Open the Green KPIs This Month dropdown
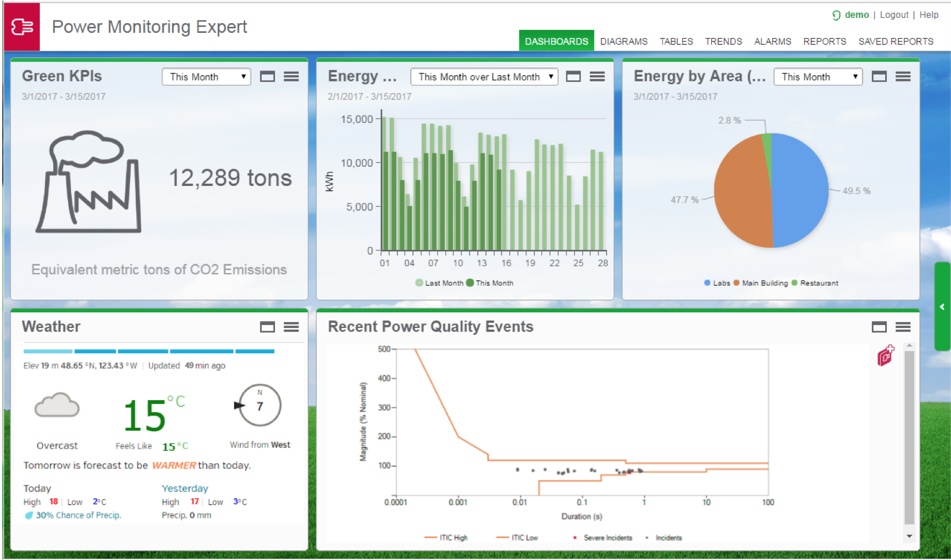951x560 pixels. pyautogui.click(x=206, y=77)
